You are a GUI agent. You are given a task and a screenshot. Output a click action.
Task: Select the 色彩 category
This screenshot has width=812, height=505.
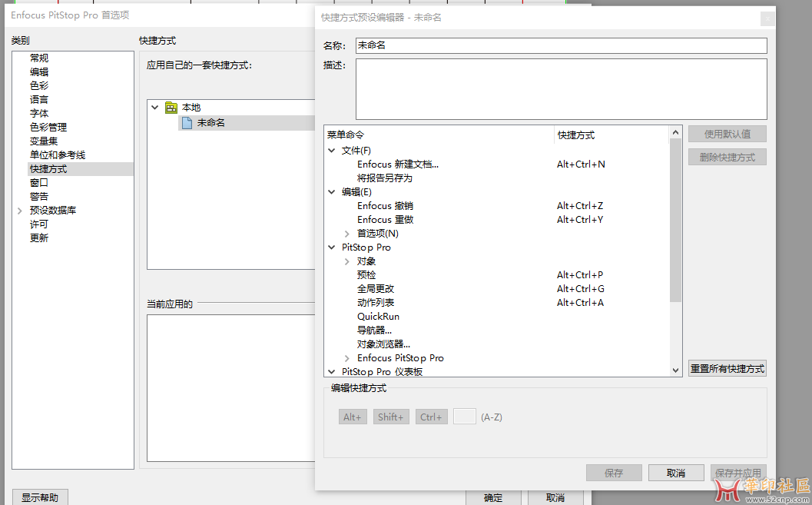[39, 85]
